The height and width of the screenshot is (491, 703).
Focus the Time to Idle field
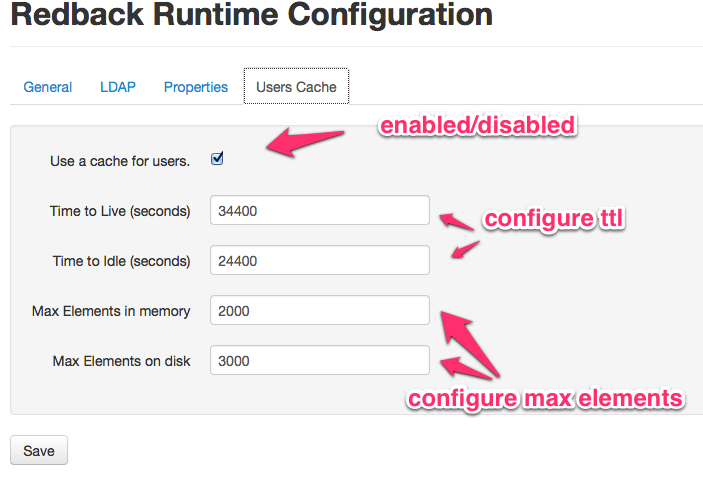pos(319,261)
